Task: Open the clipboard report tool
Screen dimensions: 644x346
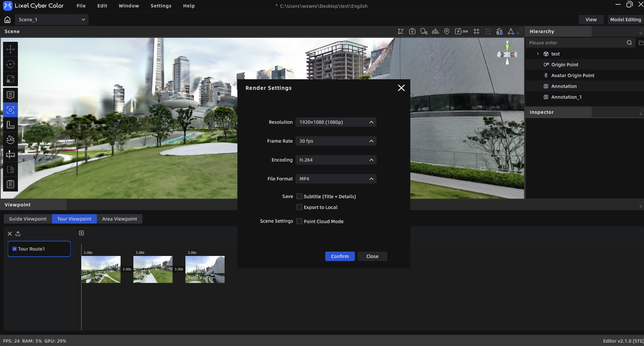Action: point(10,184)
